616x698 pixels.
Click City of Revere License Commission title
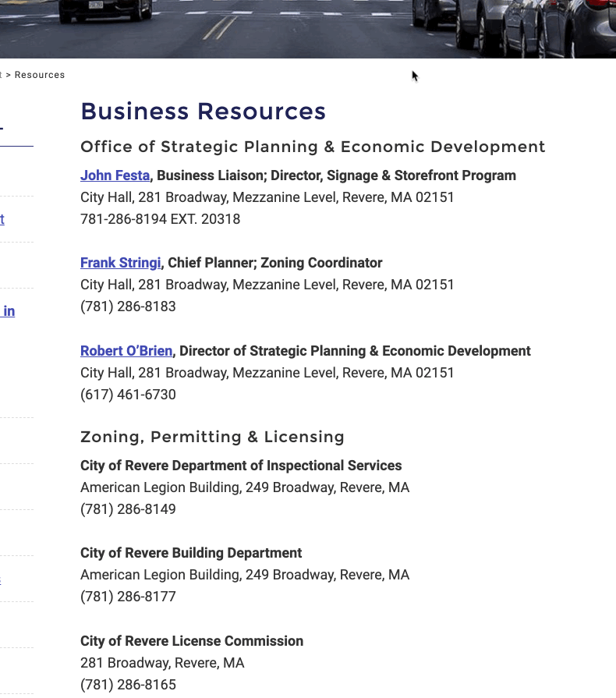(x=192, y=641)
